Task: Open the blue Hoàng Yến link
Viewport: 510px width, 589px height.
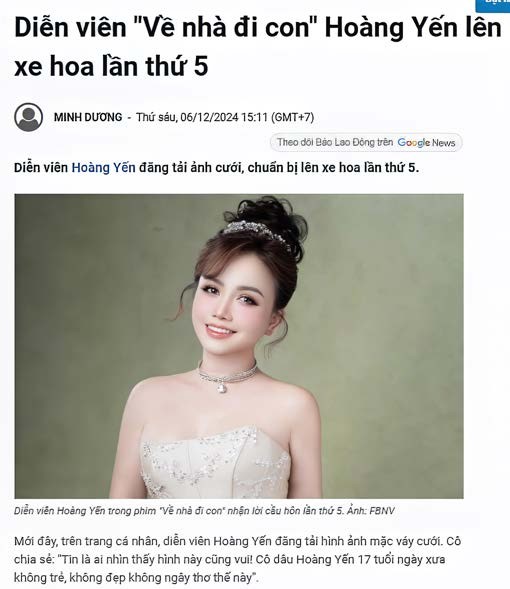Action: pyautogui.click(x=103, y=168)
